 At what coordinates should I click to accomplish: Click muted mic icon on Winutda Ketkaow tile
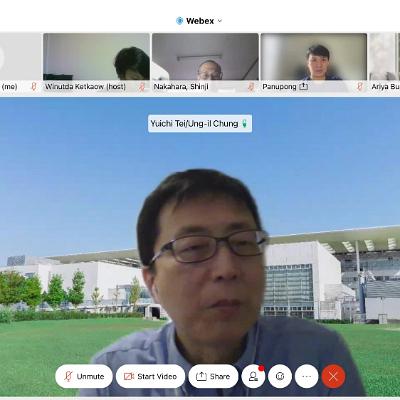(142, 87)
